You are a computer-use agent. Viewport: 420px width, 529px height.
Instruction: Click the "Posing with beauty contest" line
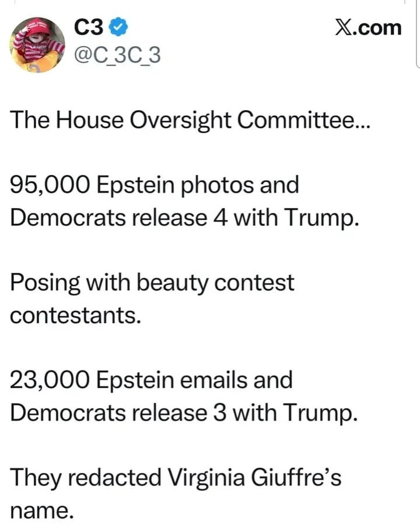[152, 283]
